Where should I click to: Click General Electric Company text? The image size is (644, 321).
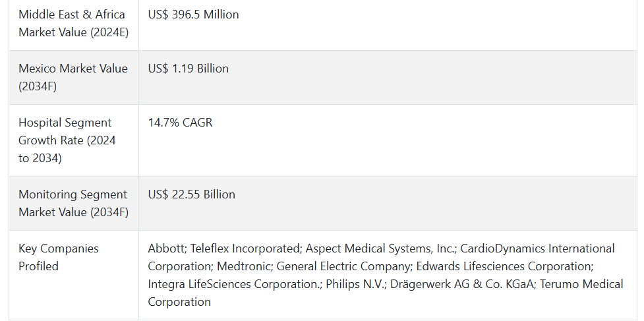(344, 266)
